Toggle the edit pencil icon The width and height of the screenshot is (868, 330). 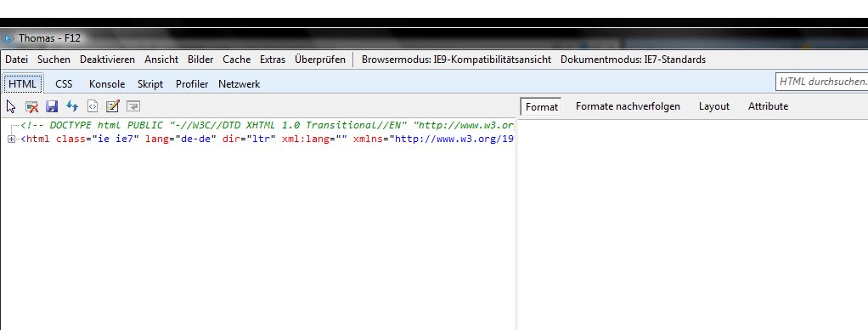coord(112,106)
